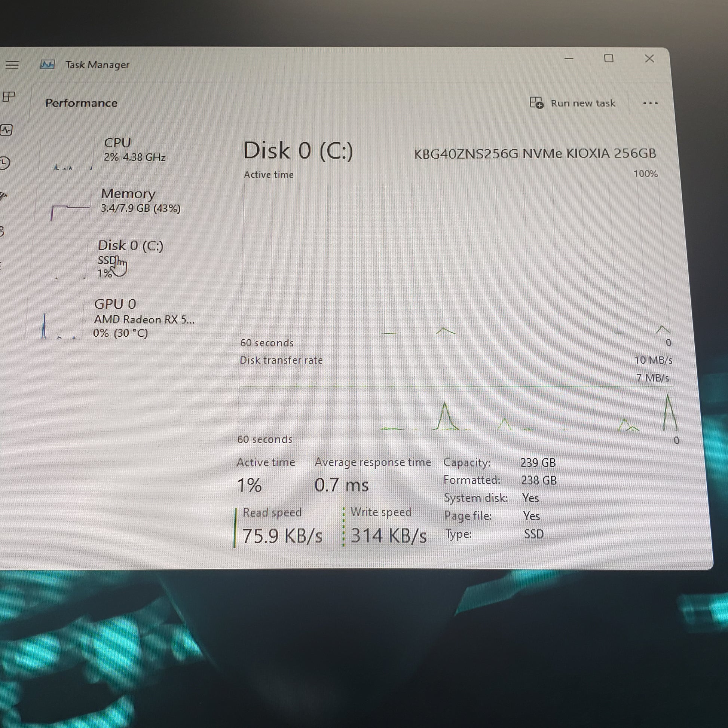Viewport: 728px width, 728px height.
Task: Minimize the Task Manager window
Action: tap(569, 59)
